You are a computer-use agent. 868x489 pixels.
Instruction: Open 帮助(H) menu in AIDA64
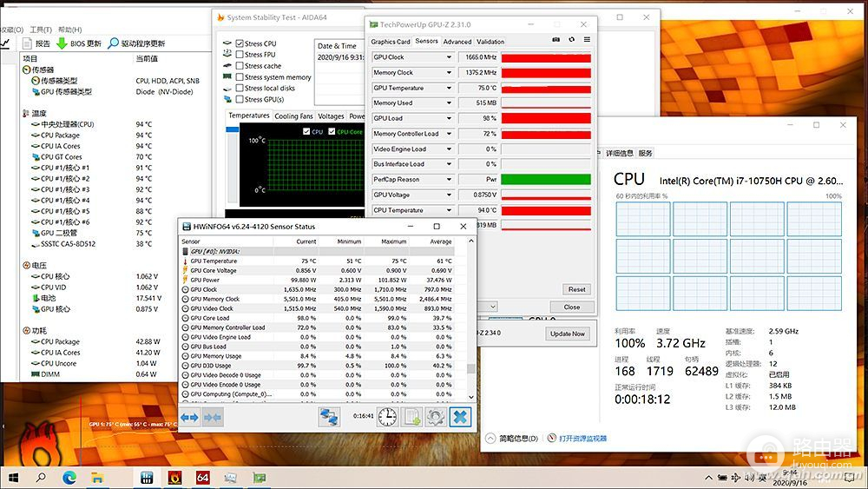69,30
